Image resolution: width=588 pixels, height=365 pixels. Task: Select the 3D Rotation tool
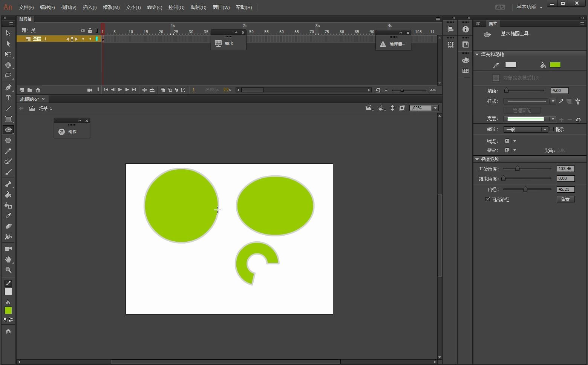(8, 65)
